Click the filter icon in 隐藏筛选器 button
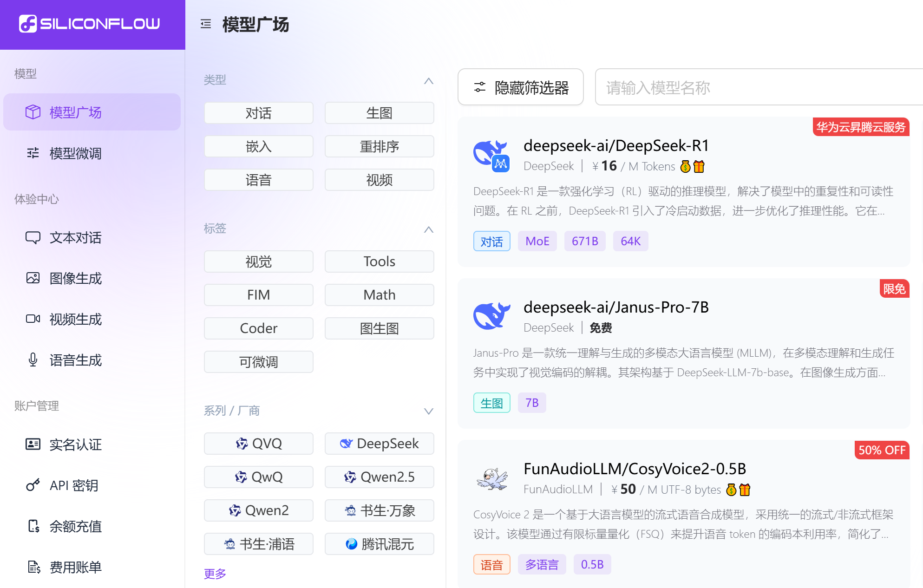Screen dimensions: 923x588 (480, 87)
